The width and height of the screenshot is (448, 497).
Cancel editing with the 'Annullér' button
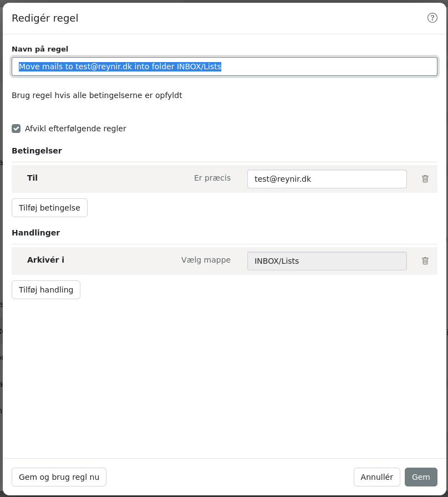click(377, 477)
